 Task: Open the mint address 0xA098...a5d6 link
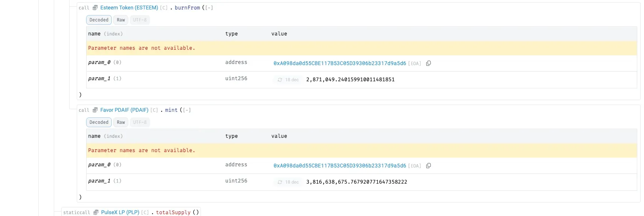(x=340, y=166)
